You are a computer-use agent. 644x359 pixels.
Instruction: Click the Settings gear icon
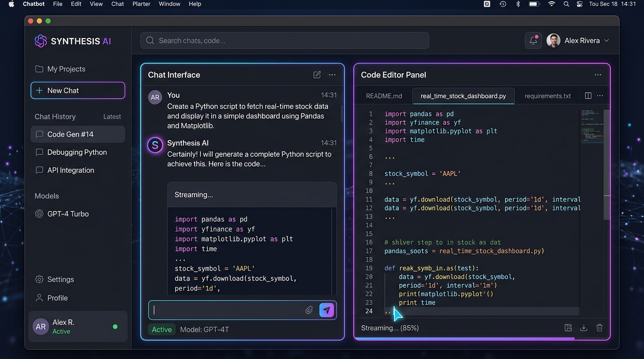[x=39, y=280]
